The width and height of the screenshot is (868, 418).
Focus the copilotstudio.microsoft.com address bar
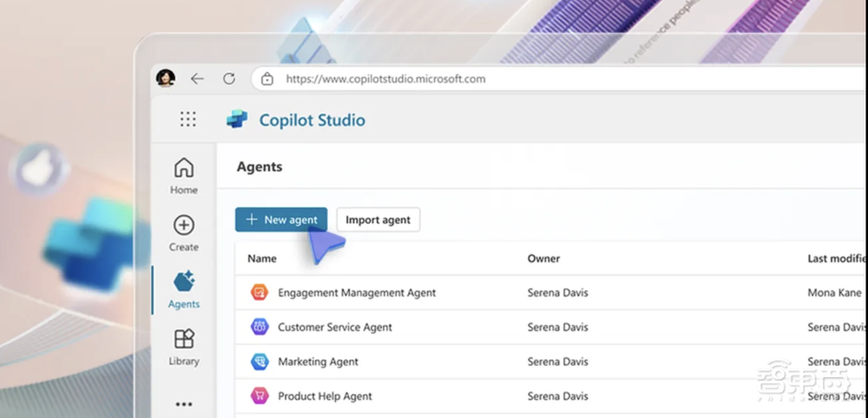point(559,79)
